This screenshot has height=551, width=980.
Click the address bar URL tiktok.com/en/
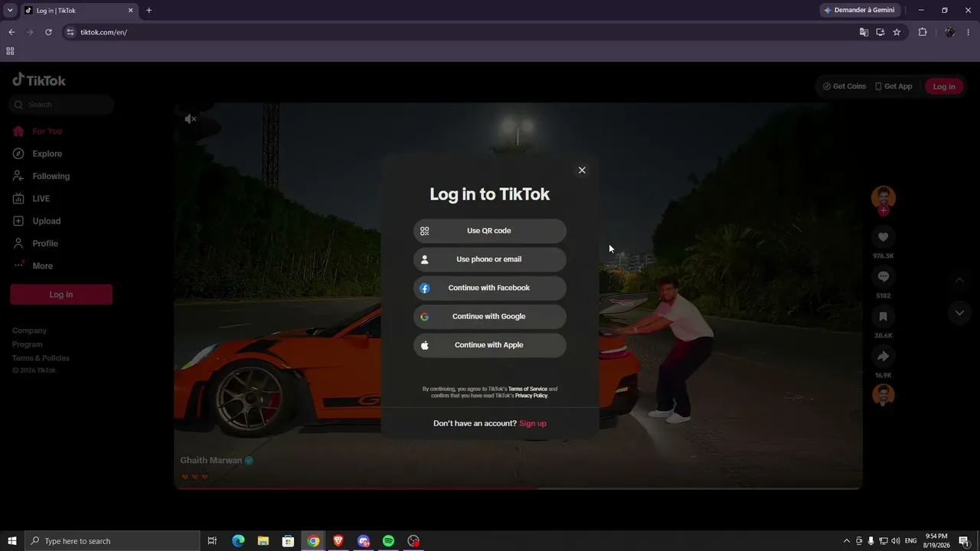(103, 32)
